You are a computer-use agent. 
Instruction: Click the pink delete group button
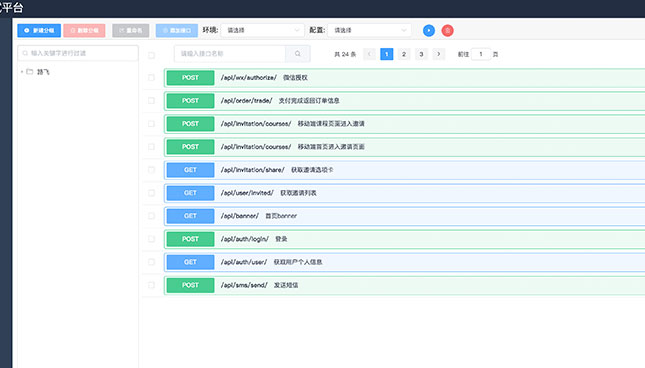click(84, 30)
